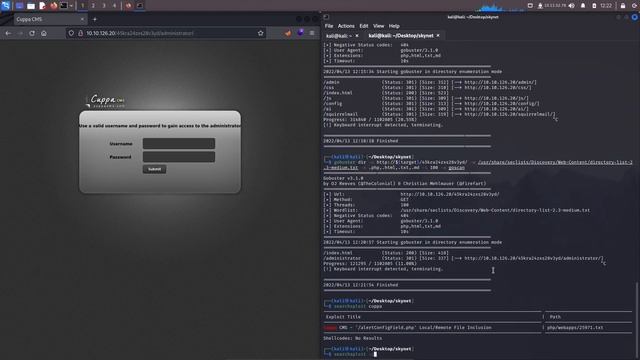
Task: Launch terminal emulator from the top panel
Action: click(64, 6)
